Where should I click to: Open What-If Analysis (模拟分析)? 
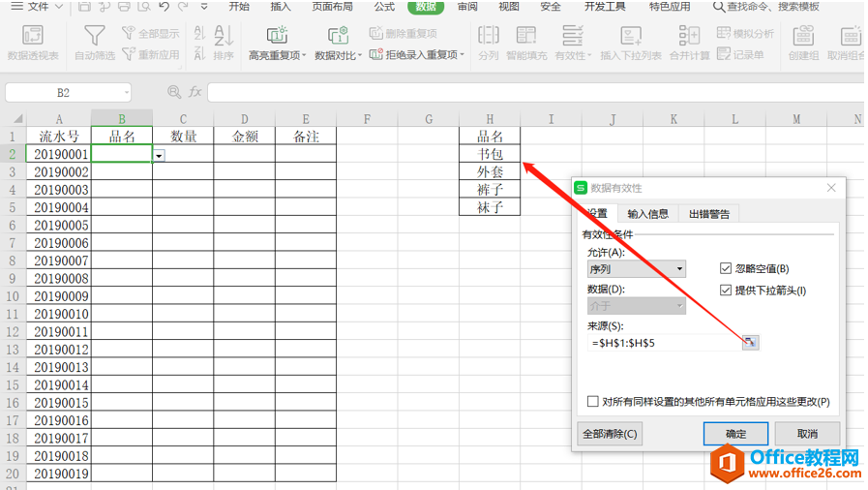click(745, 33)
